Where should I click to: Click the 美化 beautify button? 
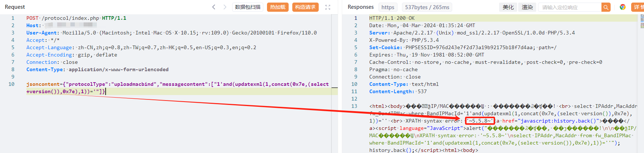coord(508,7)
